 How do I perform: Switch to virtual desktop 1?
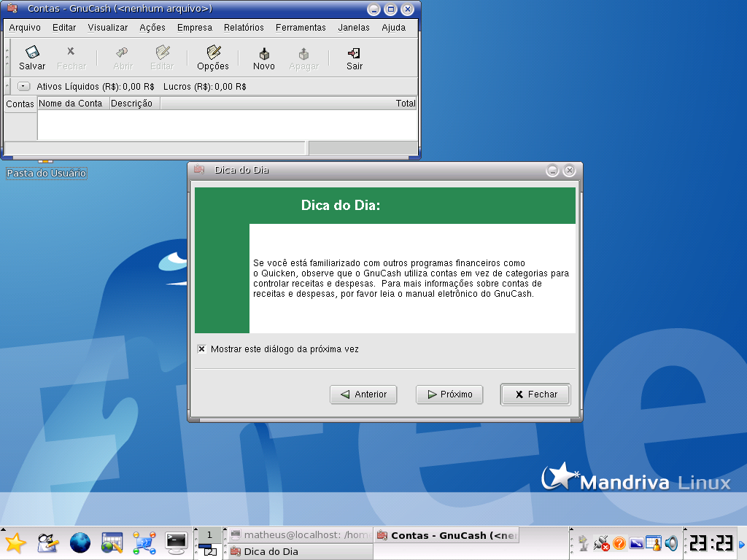[209, 534]
